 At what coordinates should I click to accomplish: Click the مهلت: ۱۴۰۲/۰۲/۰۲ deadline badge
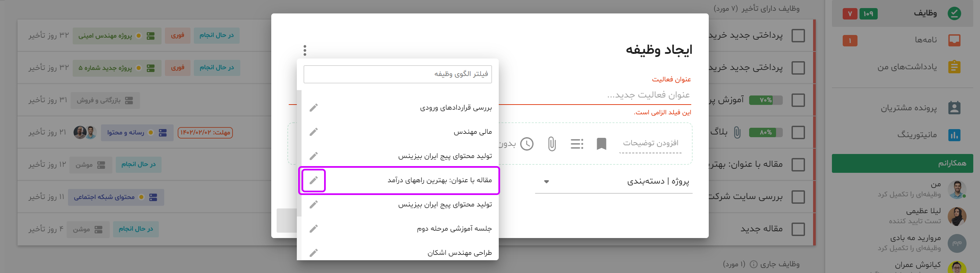pos(205,133)
